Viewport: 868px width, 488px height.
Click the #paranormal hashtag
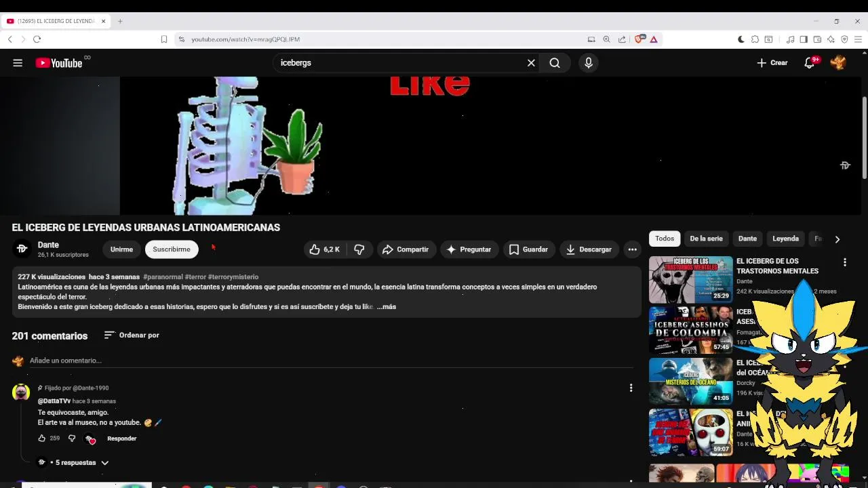click(163, 277)
